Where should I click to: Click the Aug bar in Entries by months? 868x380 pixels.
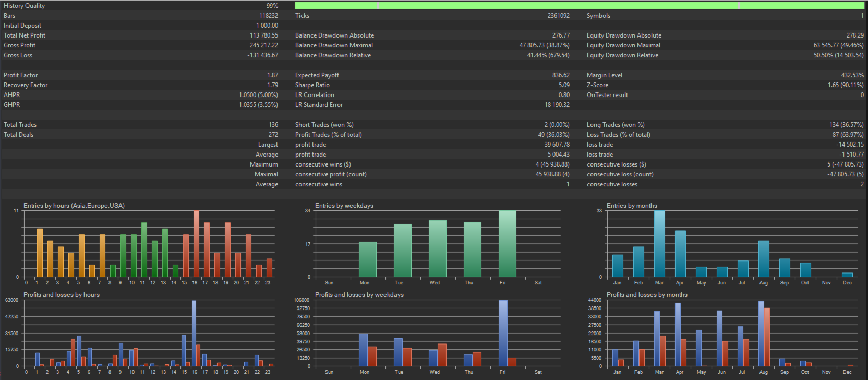point(764,259)
